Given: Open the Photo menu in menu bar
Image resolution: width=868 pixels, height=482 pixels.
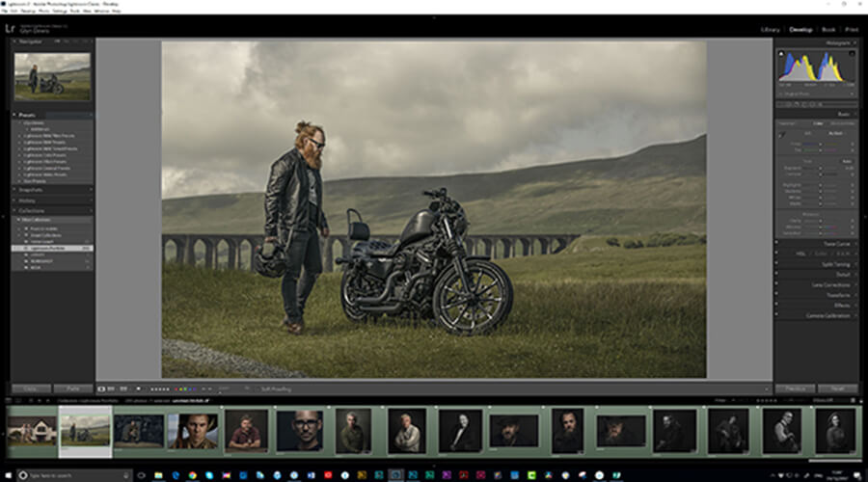Looking at the screenshot, I should tap(44, 11).
